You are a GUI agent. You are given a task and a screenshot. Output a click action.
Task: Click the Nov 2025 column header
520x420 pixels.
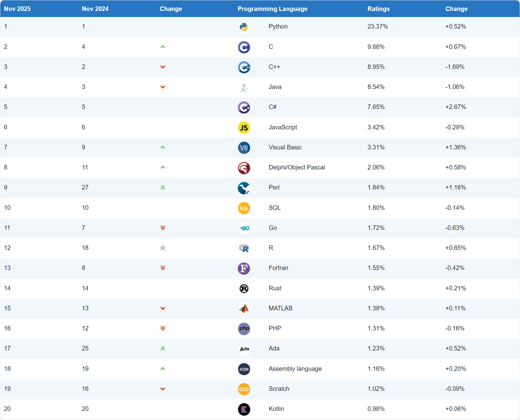coord(17,9)
